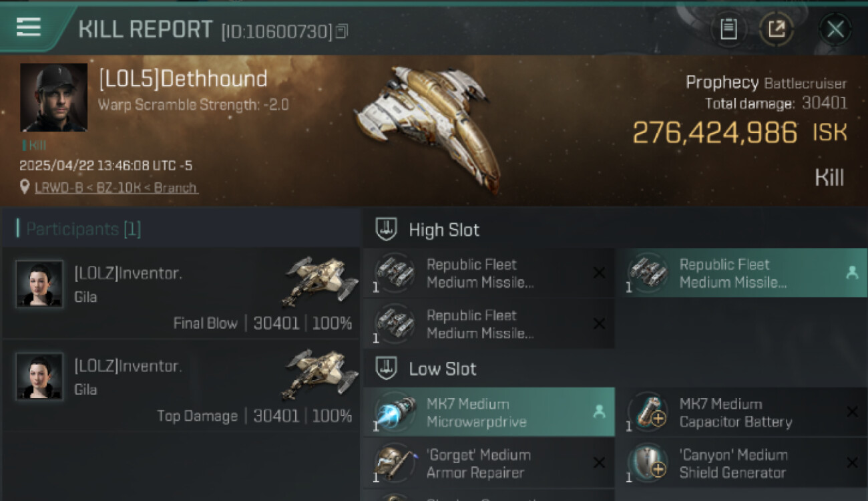868x501 pixels.
Task: Open the hamburger menu
Action: [29, 27]
